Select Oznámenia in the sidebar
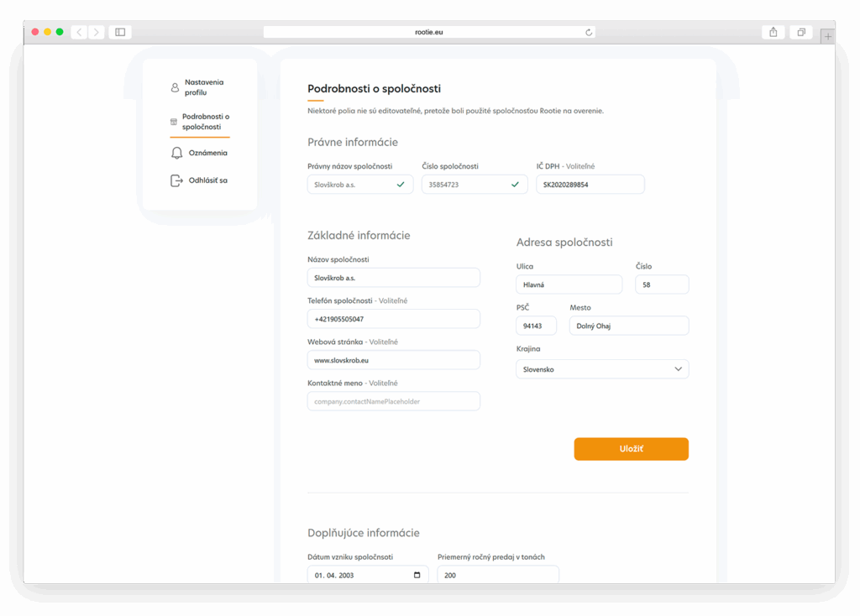This screenshot has height=616, width=860. tap(207, 153)
